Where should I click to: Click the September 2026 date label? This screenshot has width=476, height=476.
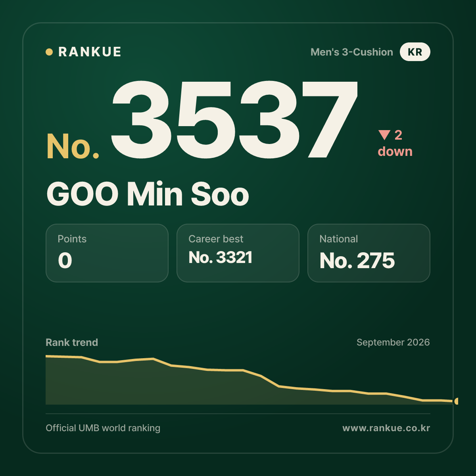(393, 342)
